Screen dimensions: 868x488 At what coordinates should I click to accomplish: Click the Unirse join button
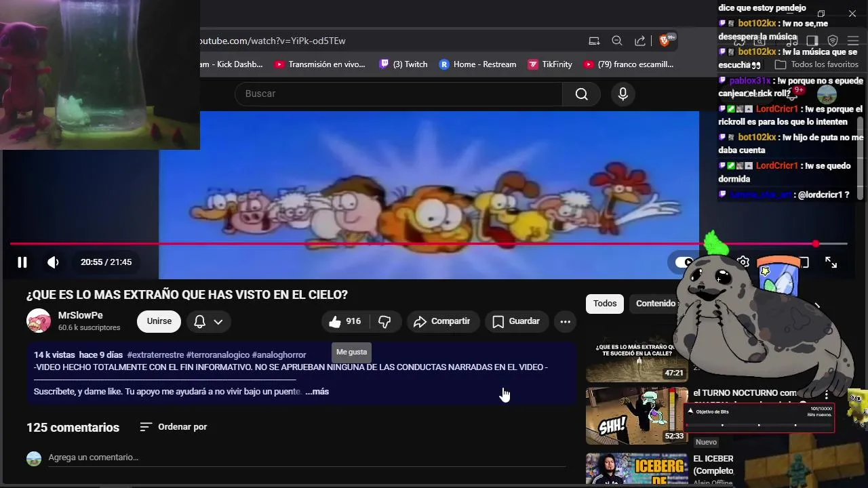tap(159, 321)
